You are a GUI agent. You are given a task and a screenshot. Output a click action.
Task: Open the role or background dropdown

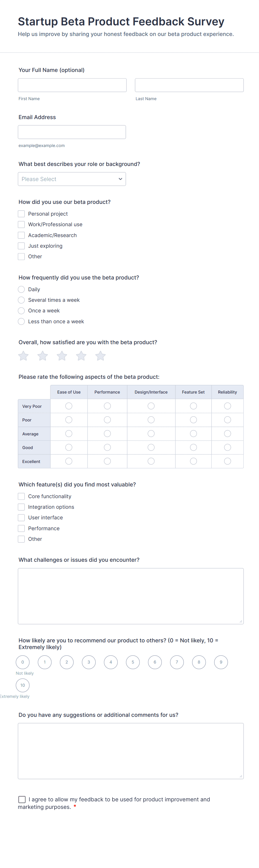pos(72,179)
